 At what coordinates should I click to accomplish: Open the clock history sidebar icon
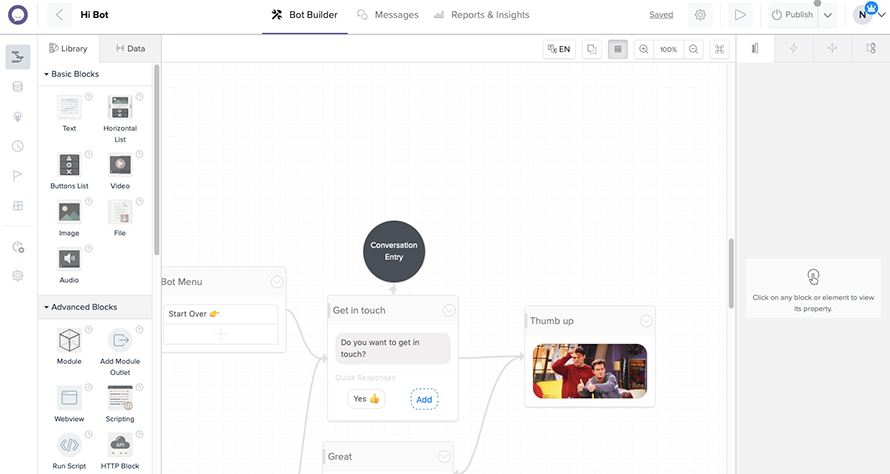[18, 146]
